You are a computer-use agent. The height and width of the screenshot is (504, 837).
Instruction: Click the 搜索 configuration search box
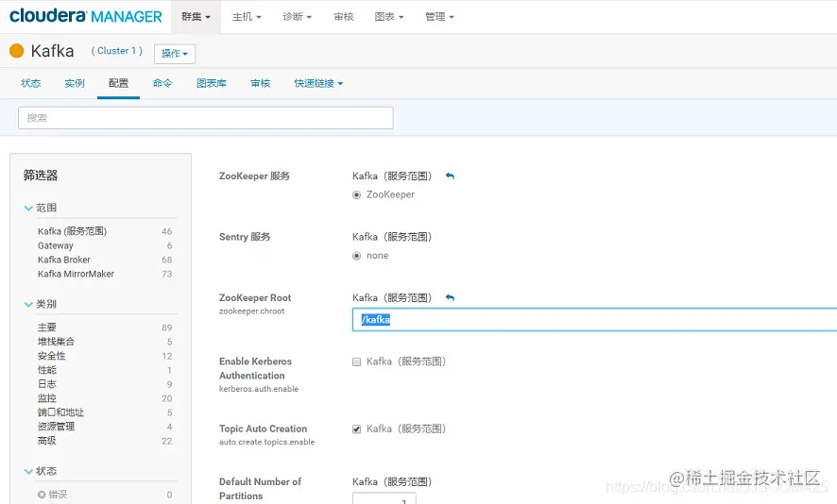point(206,118)
